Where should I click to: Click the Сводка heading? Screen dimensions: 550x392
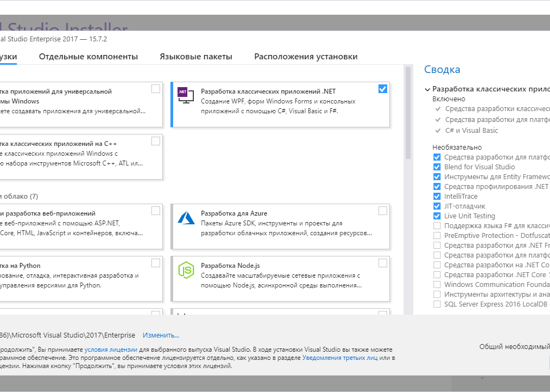442,70
